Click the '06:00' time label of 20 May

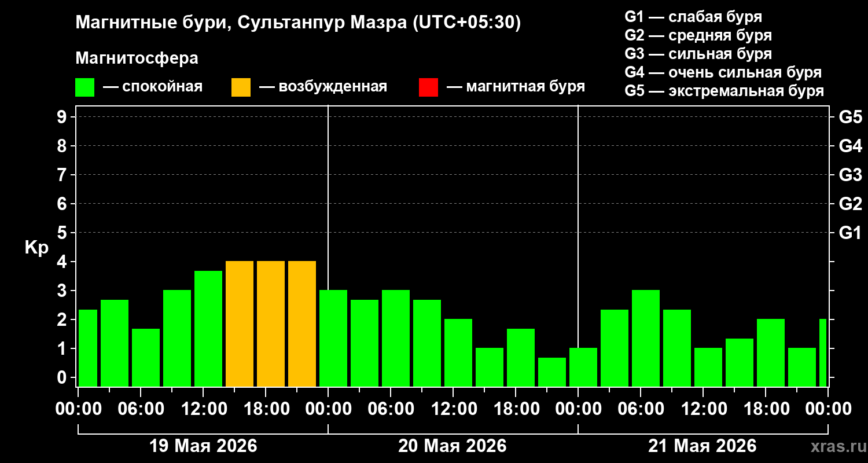tap(391, 409)
